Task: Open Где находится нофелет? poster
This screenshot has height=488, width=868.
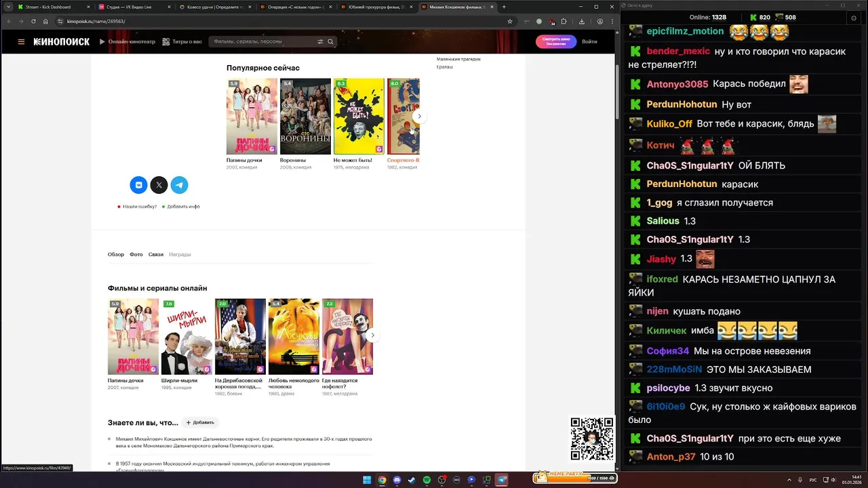Action: coord(347,337)
